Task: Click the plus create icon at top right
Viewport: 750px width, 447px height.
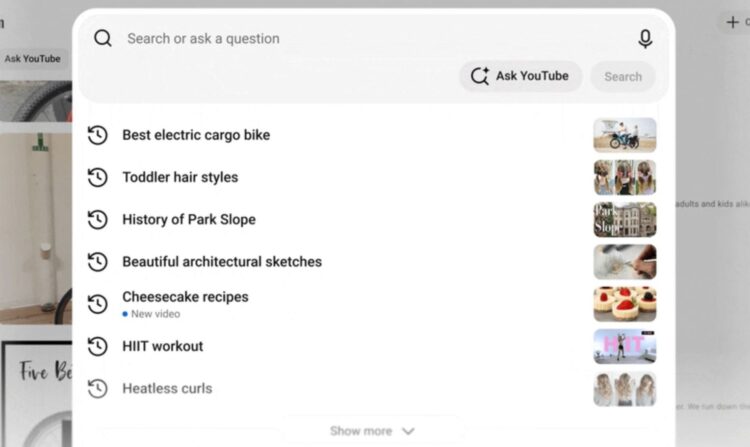Action: coord(732,22)
